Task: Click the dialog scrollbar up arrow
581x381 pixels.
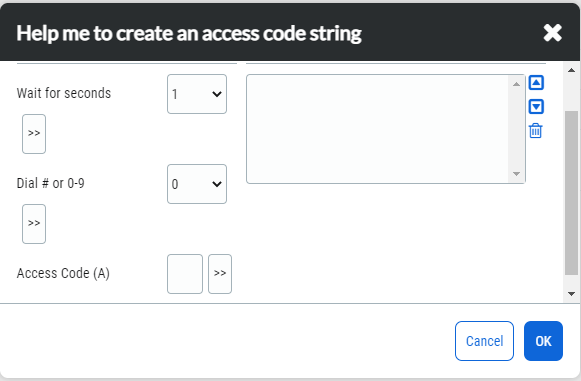Action: (x=571, y=70)
